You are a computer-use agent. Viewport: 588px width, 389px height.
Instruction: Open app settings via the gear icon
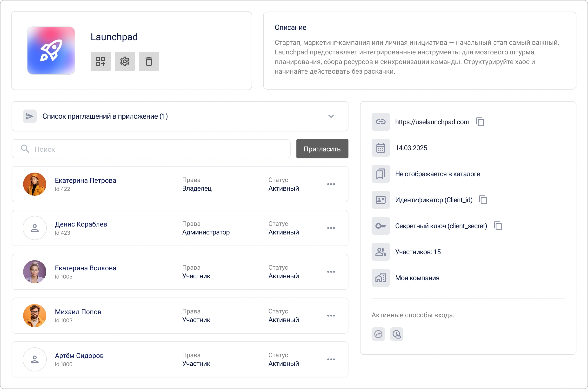coord(124,61)
